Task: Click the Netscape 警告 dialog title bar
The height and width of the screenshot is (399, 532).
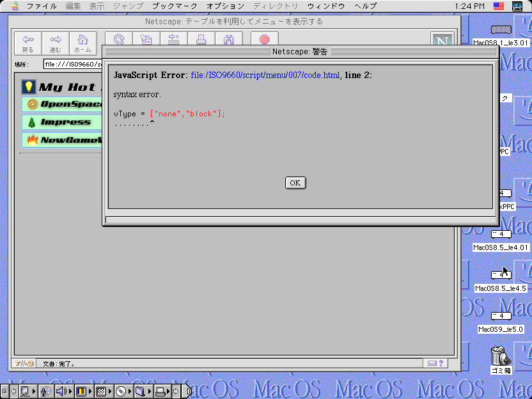Action: coord(301,52)
